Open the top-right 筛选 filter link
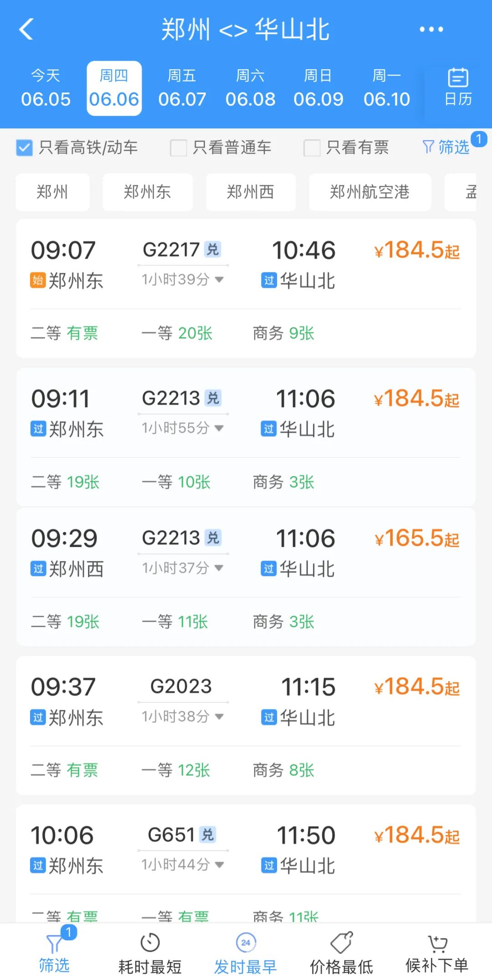The height and width of the screenshot is (980, 492). (447, 147)
